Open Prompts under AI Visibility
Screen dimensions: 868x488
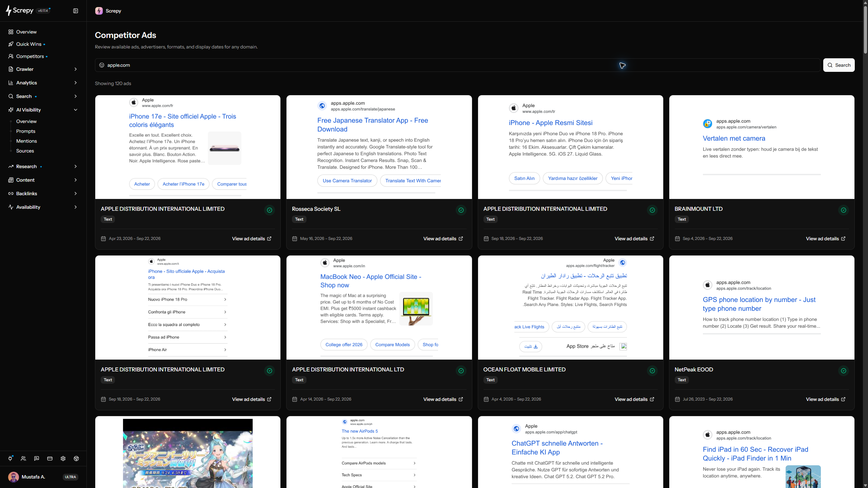(x=26, y=131)
